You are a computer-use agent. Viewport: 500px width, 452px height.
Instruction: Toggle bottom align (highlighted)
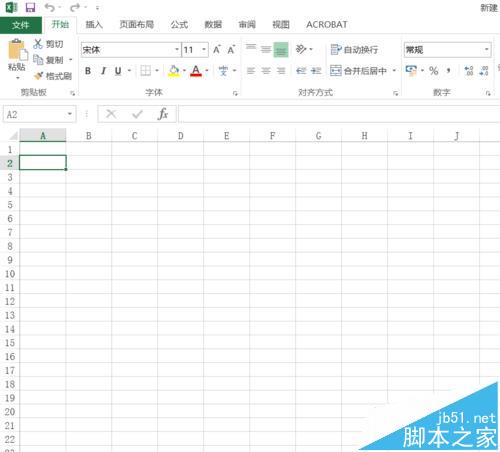pyautogui.click(x=281, y=50)
